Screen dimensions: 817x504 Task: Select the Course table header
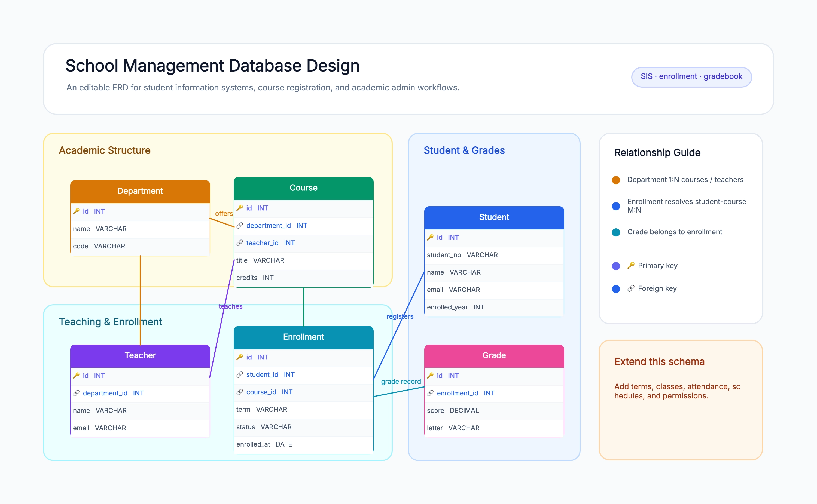(x=303, y=188)
